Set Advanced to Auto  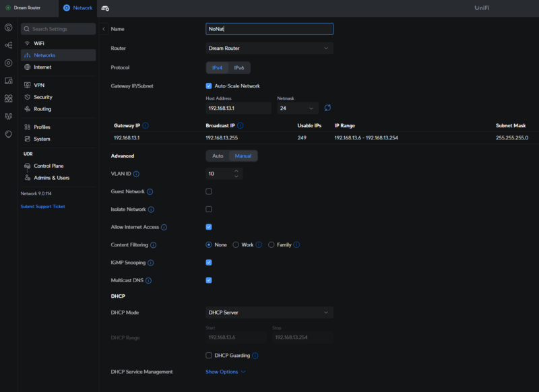point(218,156)
